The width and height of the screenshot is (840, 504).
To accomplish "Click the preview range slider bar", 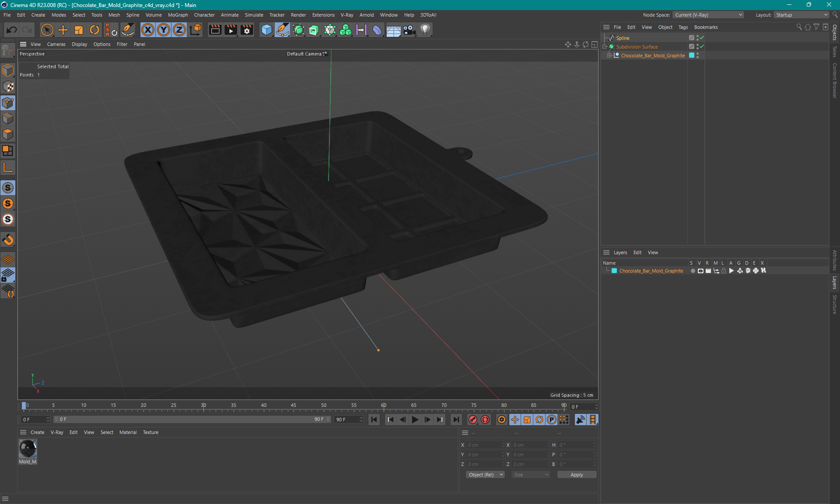I will tap(192, 419).
